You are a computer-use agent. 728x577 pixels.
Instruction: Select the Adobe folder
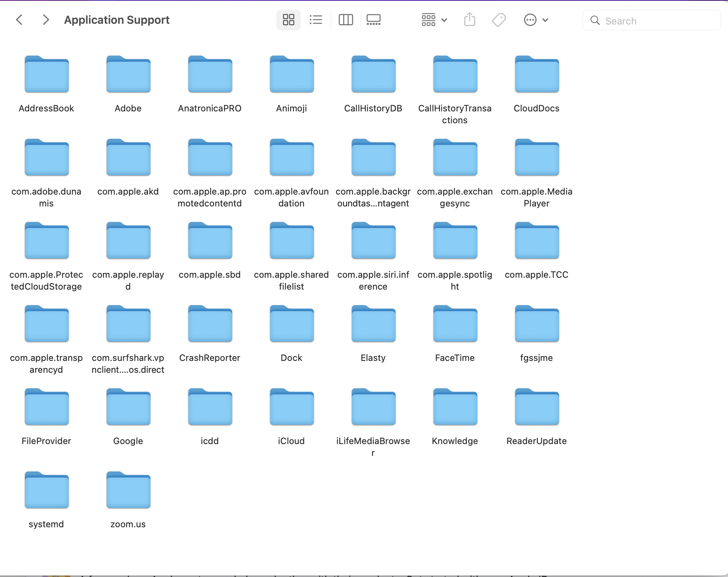(128, 75)
